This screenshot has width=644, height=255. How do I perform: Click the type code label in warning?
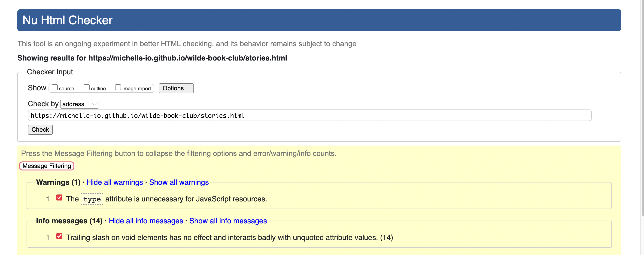click(x=92, y=199)
